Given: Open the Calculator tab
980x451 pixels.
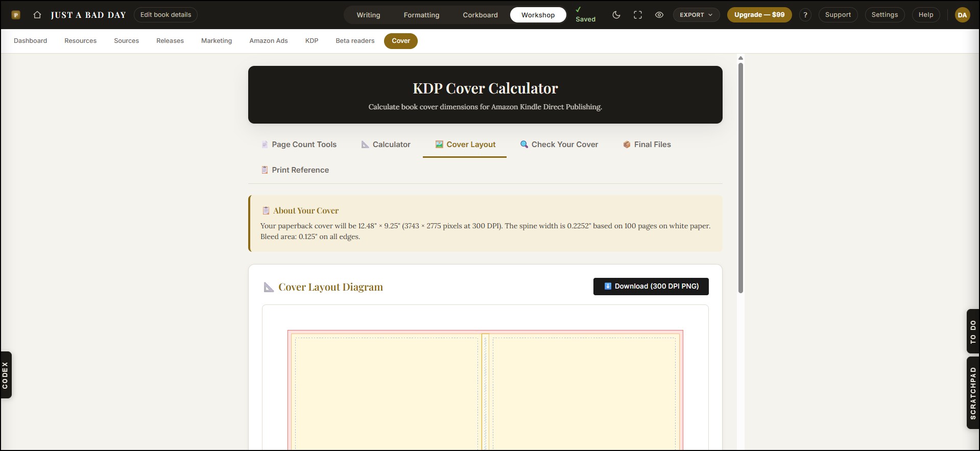Looking at the screenshot, I should tap(386, 145).
